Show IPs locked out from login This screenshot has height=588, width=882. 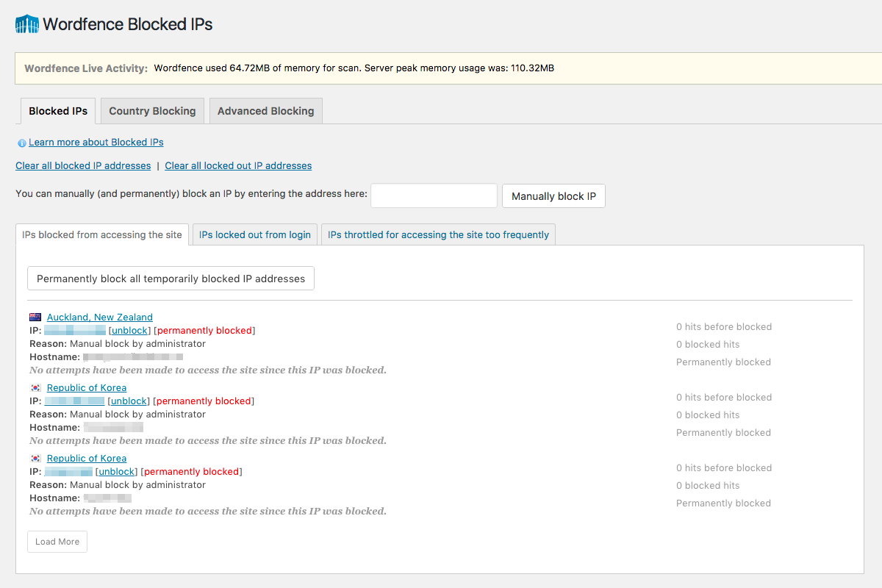point(254,235)
